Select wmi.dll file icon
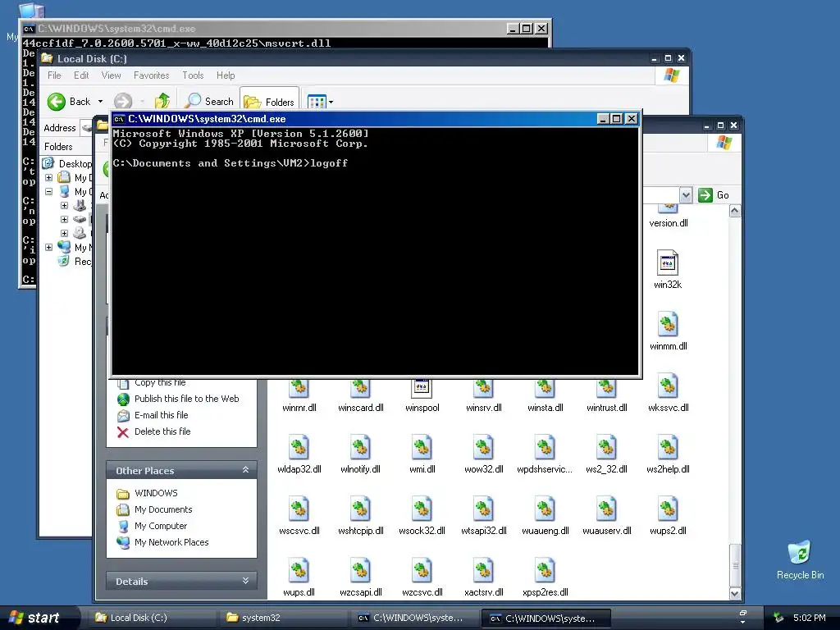 [x=422, y=447]
